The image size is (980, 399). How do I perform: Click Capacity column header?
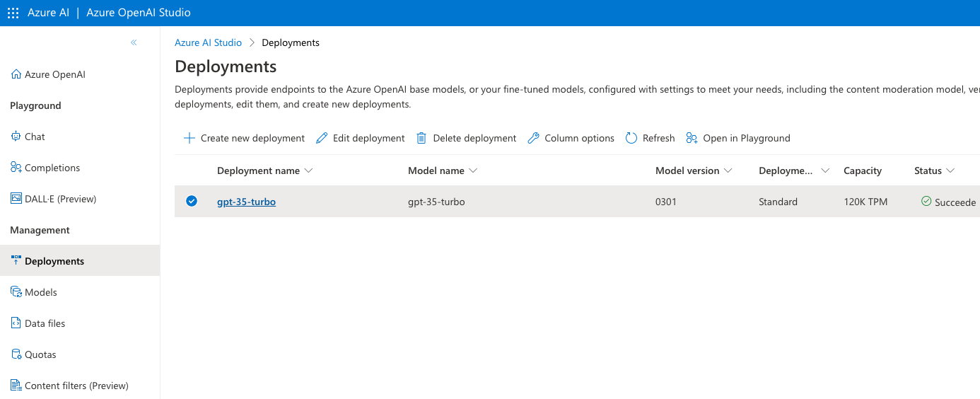pos(863,170)
